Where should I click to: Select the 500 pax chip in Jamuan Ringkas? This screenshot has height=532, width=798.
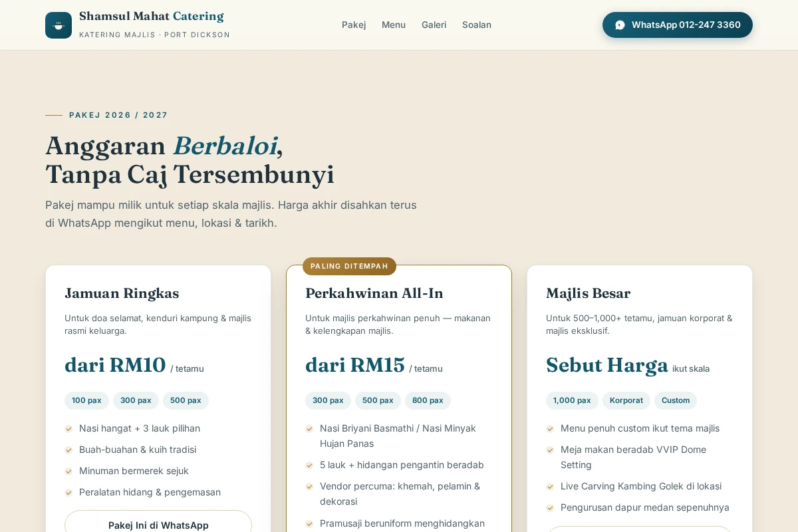tap(186, 400)
